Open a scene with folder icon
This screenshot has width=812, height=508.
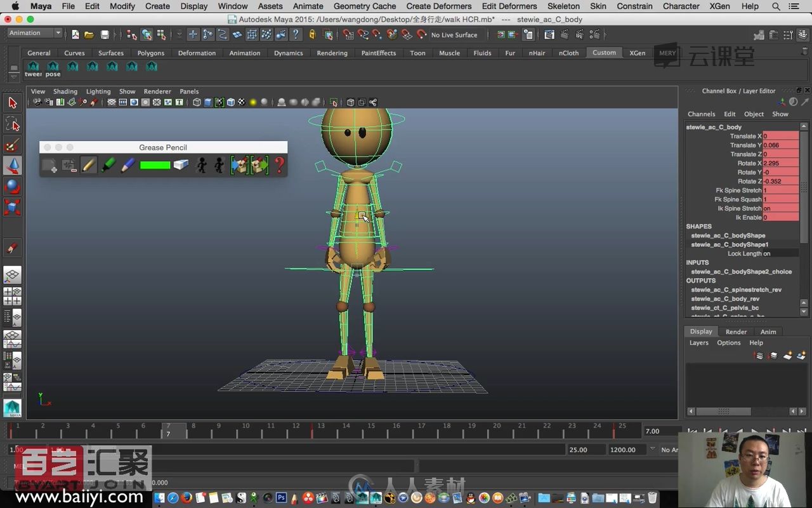pyautogui.click(x=89, y=34)
